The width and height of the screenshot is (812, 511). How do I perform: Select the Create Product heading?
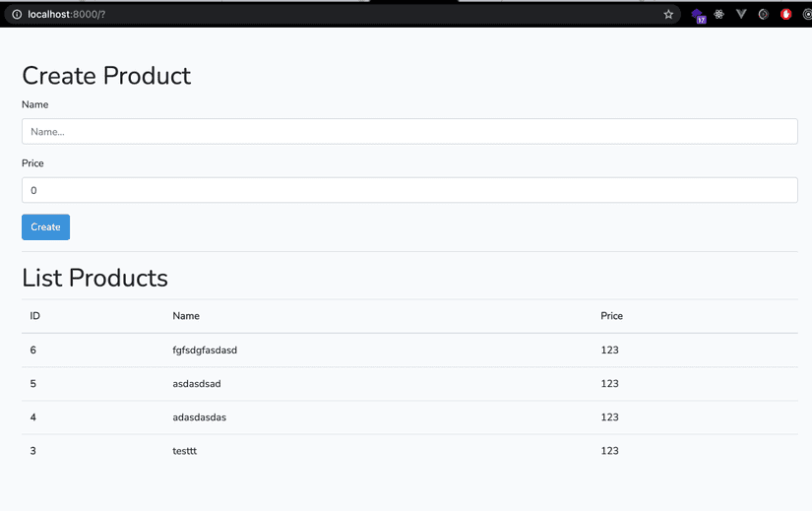(106, 76)
